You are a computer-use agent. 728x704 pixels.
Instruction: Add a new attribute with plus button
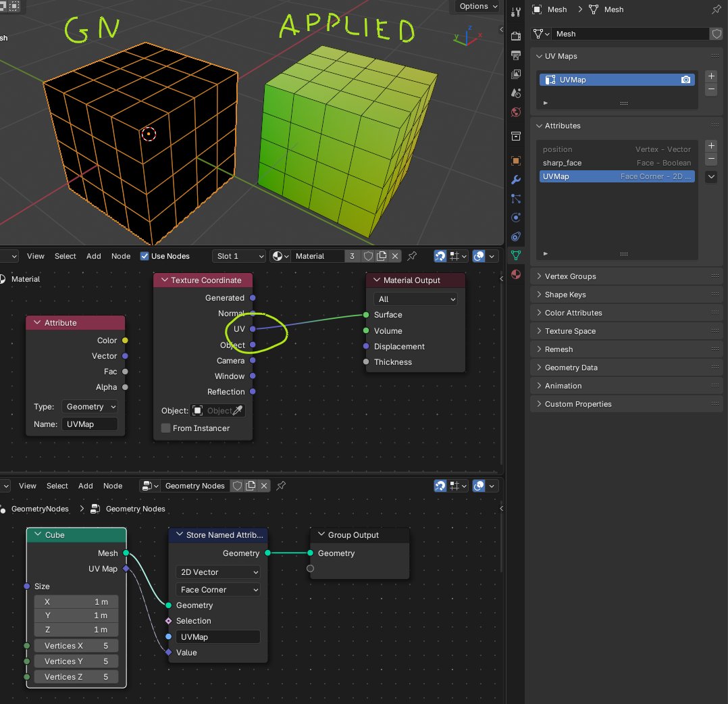[711, 146]
